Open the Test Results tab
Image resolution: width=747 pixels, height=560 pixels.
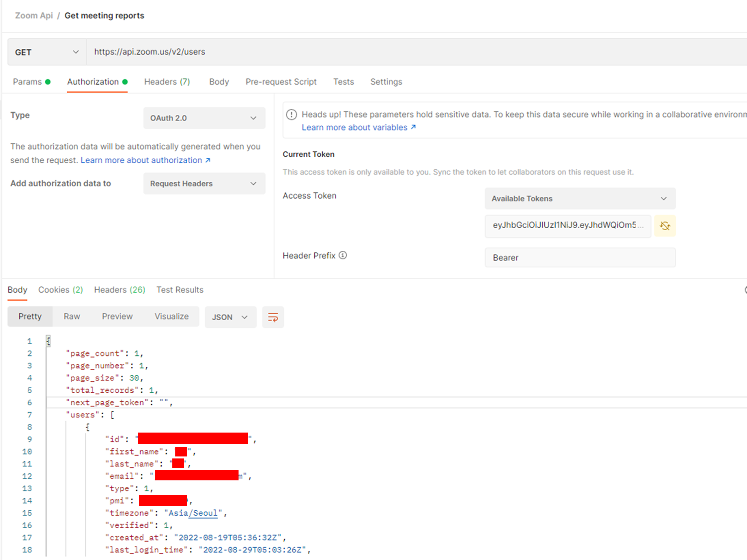pos(180,290)
